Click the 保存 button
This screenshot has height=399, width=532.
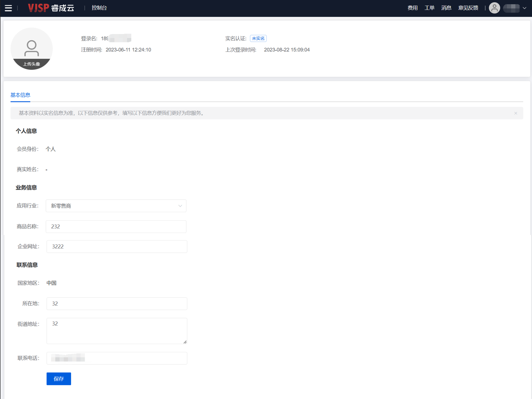(59, 379)
